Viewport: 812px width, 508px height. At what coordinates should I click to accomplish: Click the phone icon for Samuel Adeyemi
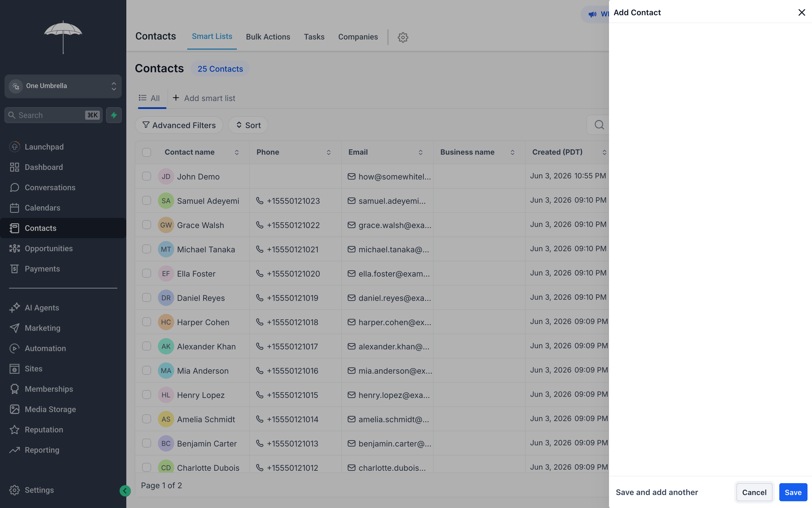(259, 201)
